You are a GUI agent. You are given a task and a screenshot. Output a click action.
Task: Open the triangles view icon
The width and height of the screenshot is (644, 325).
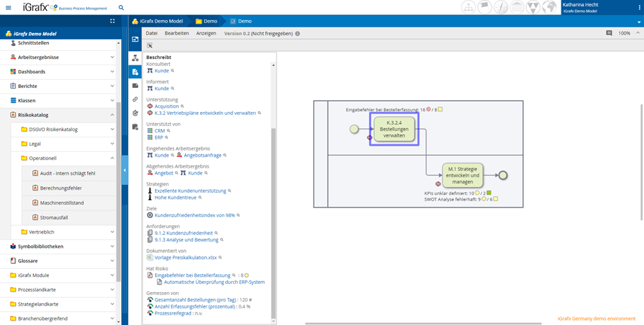[x=533, y=8]
